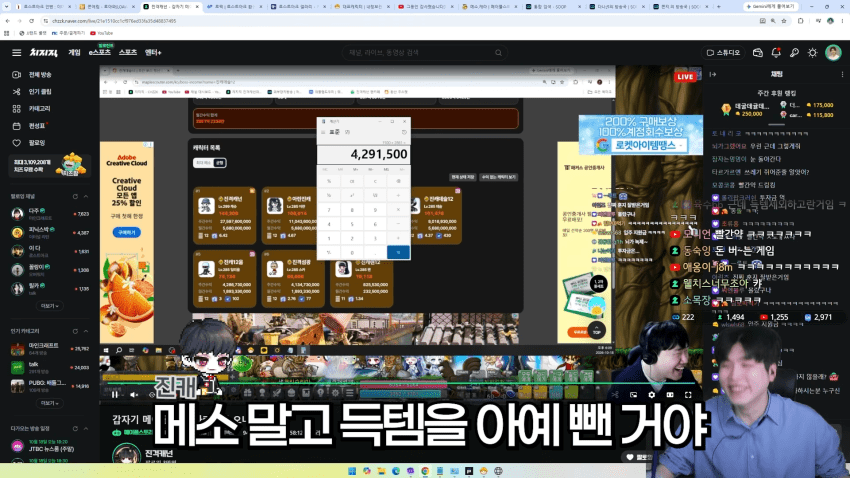850x478 pixels.
Task: Reload the browser page
Action: pos(31,21)
